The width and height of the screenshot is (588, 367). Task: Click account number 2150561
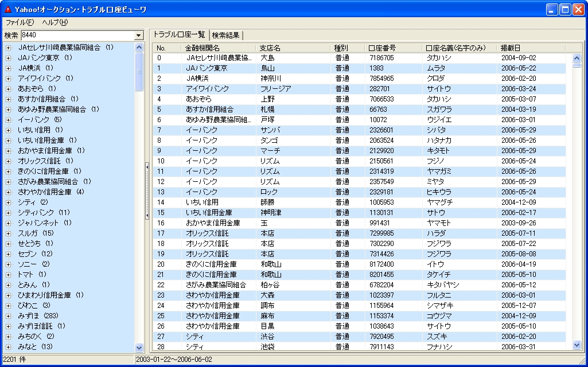point(381,161)
